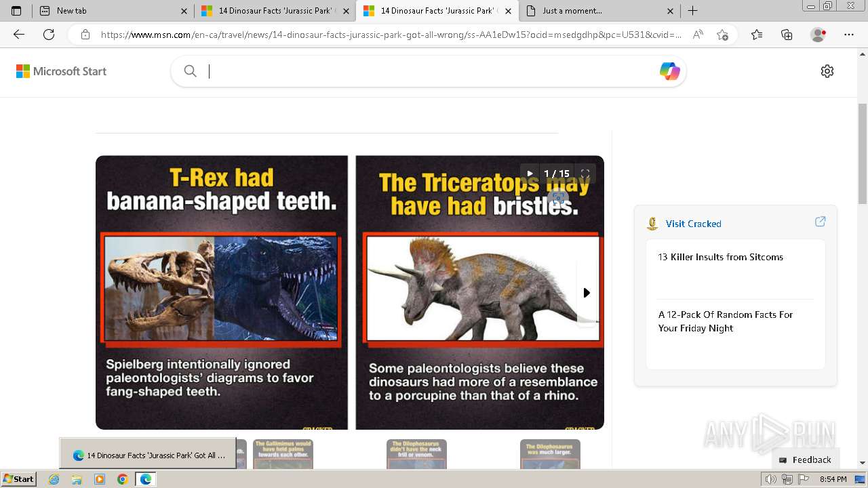This screenshot has width=868, height=488.
Task: Open the Windows Start menu
Action: (x=19, y=479)
